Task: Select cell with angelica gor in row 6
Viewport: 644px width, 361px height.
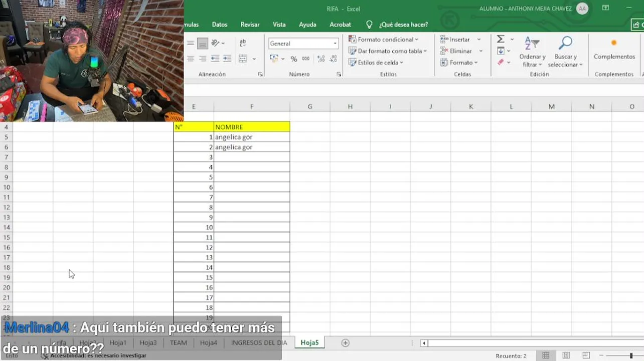Action: pos(252,147)
